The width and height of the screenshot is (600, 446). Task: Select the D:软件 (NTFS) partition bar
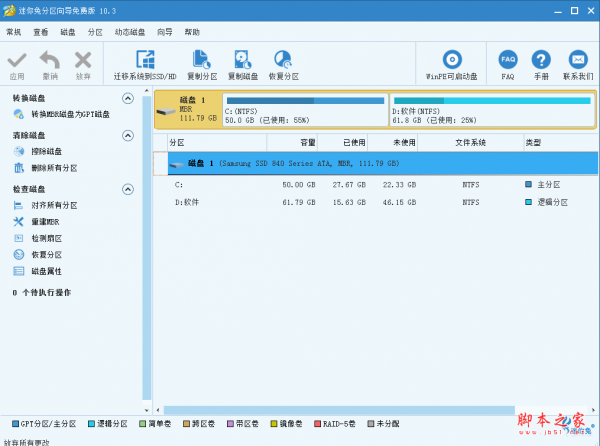click(x=492, y=110)
